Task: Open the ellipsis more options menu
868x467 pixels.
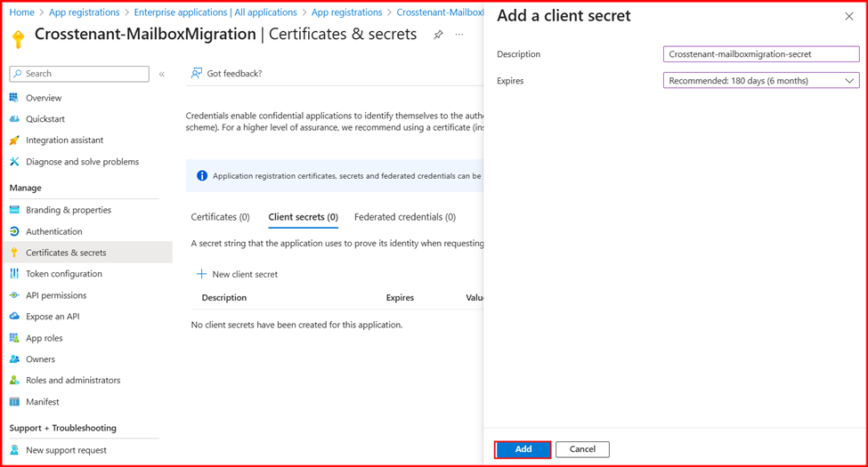Action: point(459,35)
